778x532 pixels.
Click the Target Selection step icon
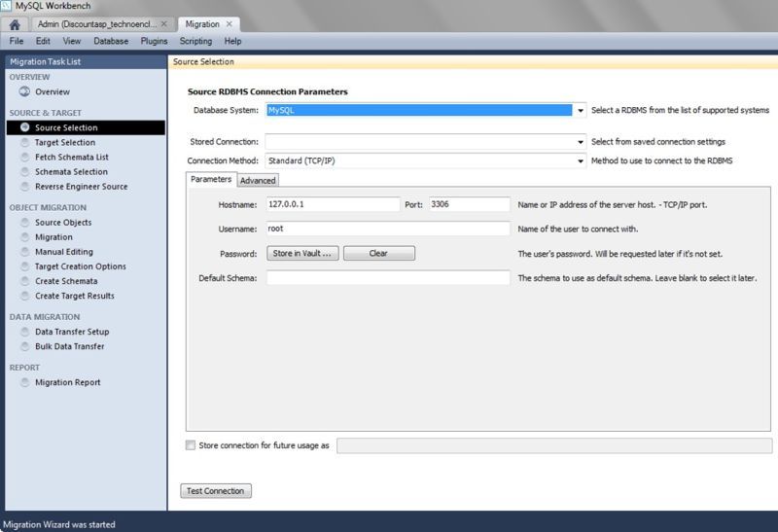coord(24,142)
